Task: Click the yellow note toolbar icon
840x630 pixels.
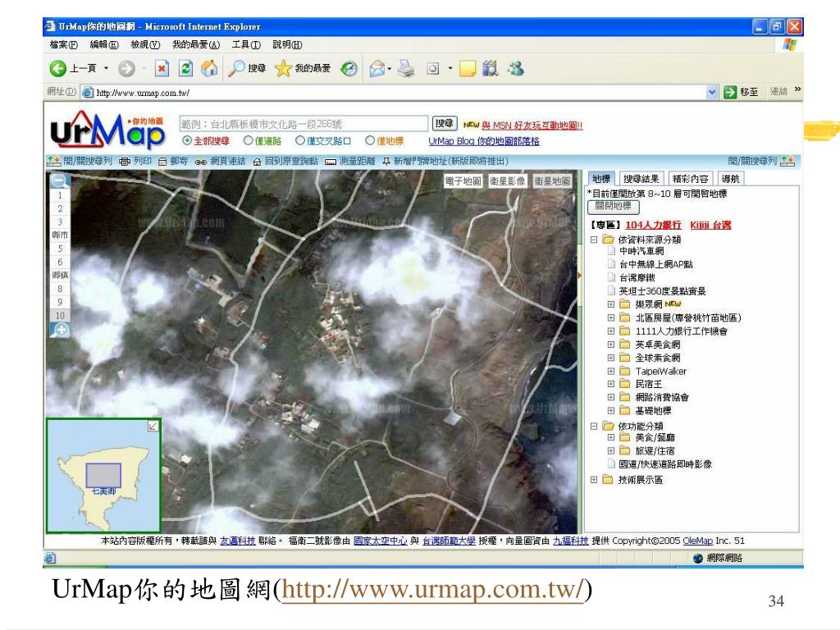Action: coord(467,69)
